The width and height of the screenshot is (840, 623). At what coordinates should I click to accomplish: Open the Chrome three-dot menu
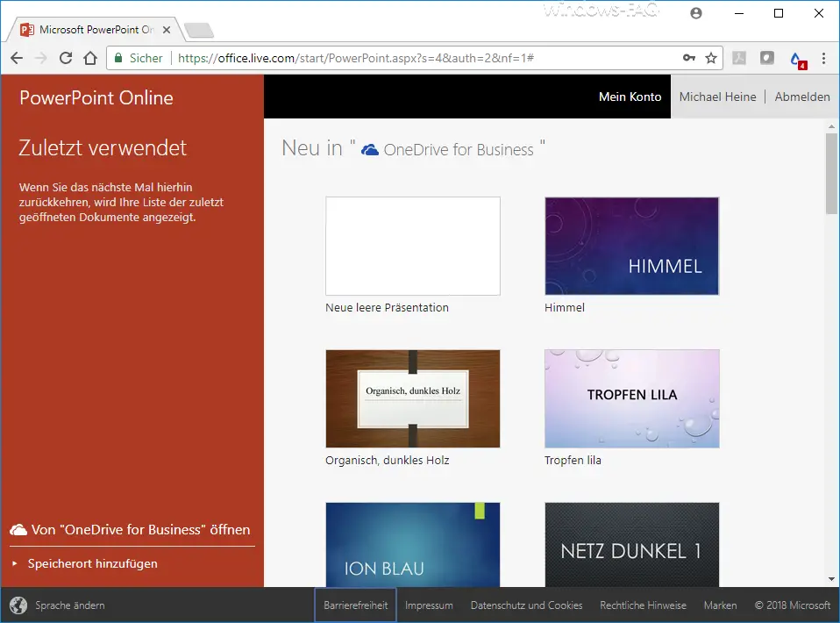coord(823,58)
